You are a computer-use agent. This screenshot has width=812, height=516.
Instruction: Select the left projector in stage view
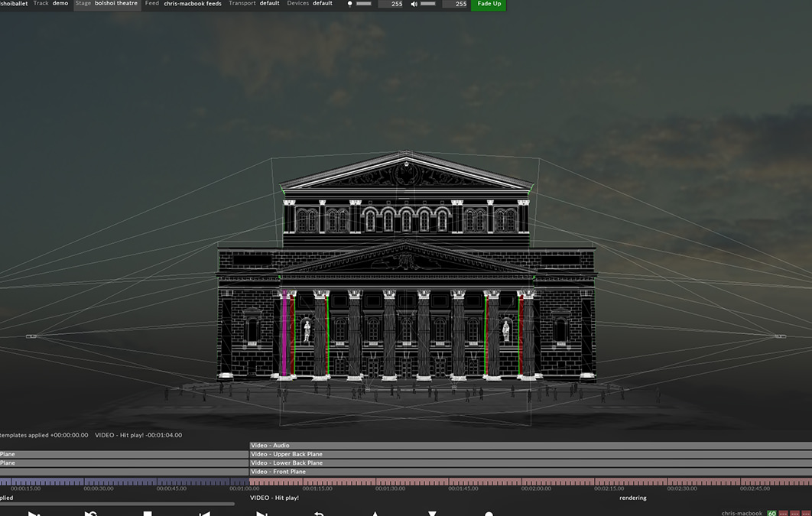pos(31,336)
